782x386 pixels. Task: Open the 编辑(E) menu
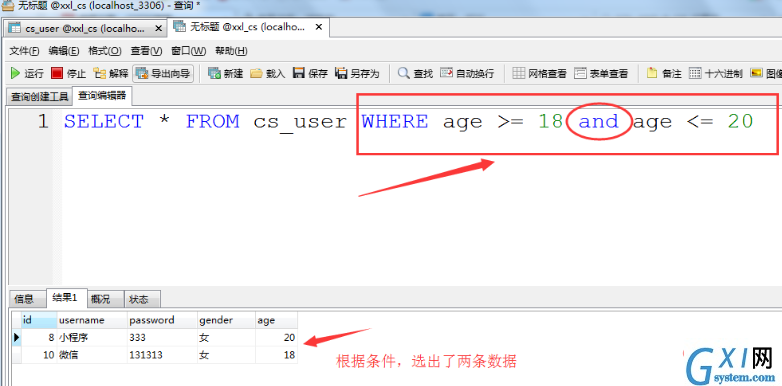[x=64, y=51]
